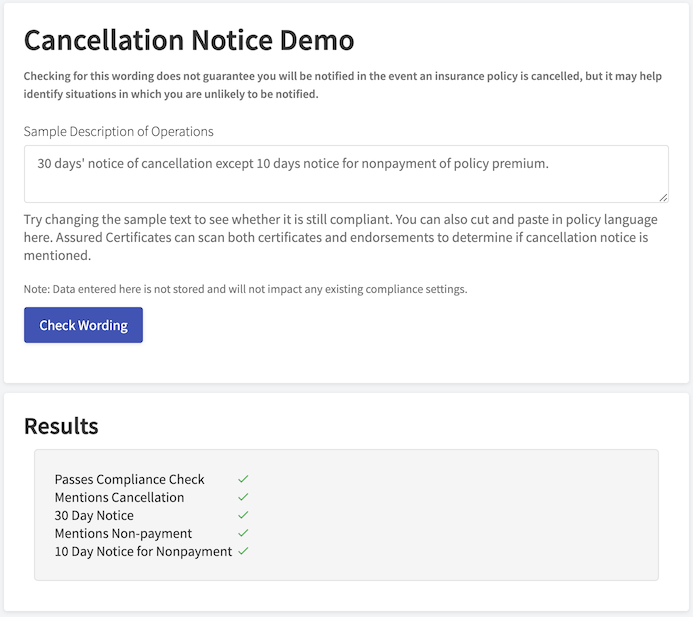
Task: Click inside the Sample Description textarea
Action: click(346, 174)
